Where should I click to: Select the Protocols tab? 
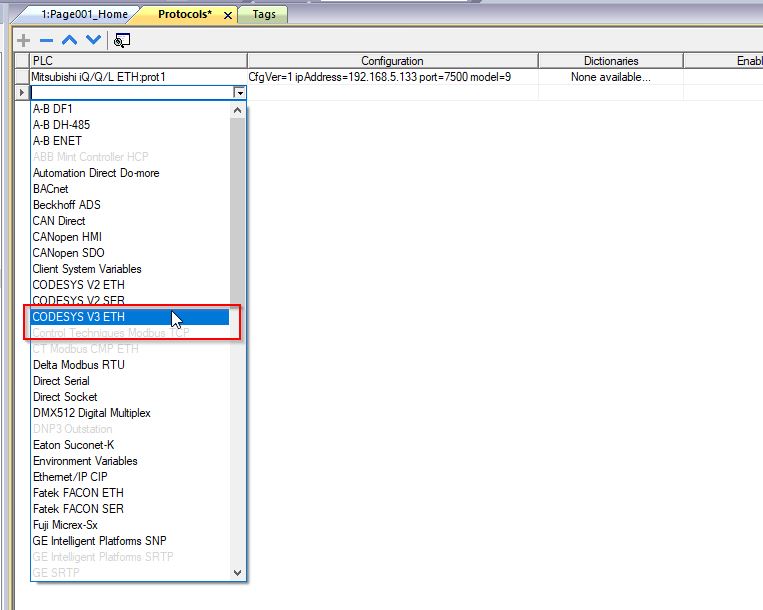185,15
